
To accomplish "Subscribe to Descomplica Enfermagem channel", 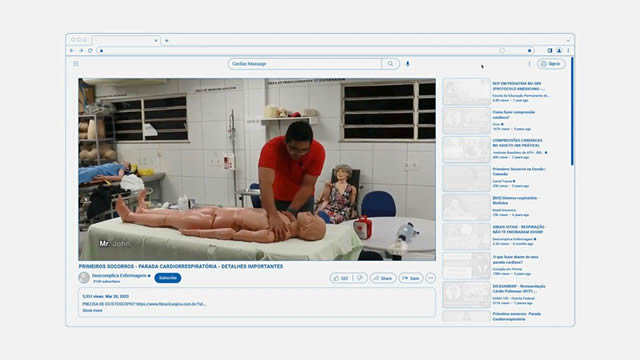I will point(168,278).
